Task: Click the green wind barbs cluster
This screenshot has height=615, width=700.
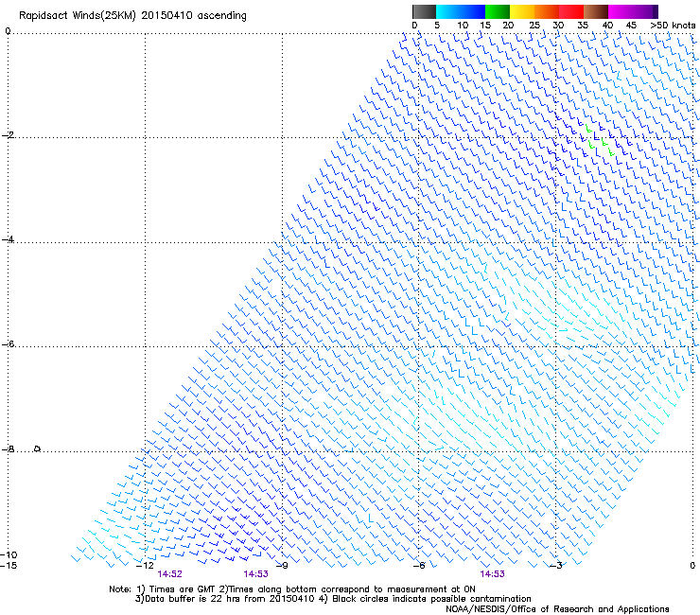Action: point(601,140)
